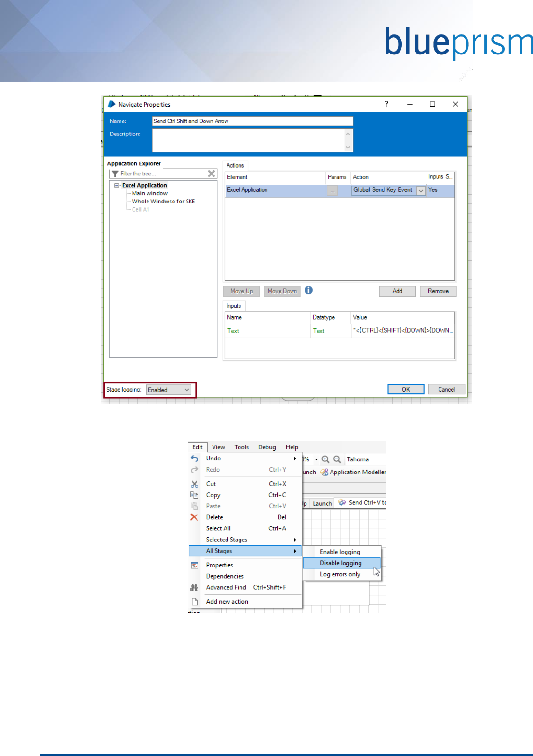
Task: Click the Copy pages icon
Action: point(195,495)
